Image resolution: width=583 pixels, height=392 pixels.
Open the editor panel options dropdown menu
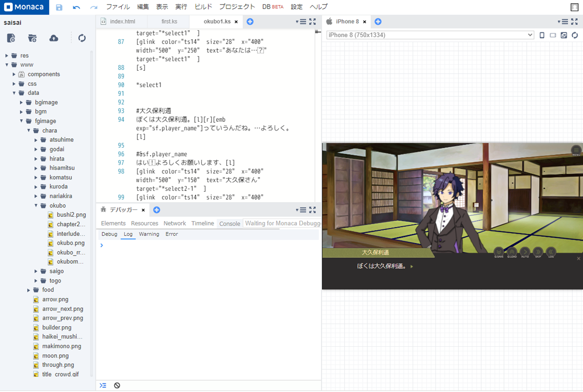[x=301, y=21]
